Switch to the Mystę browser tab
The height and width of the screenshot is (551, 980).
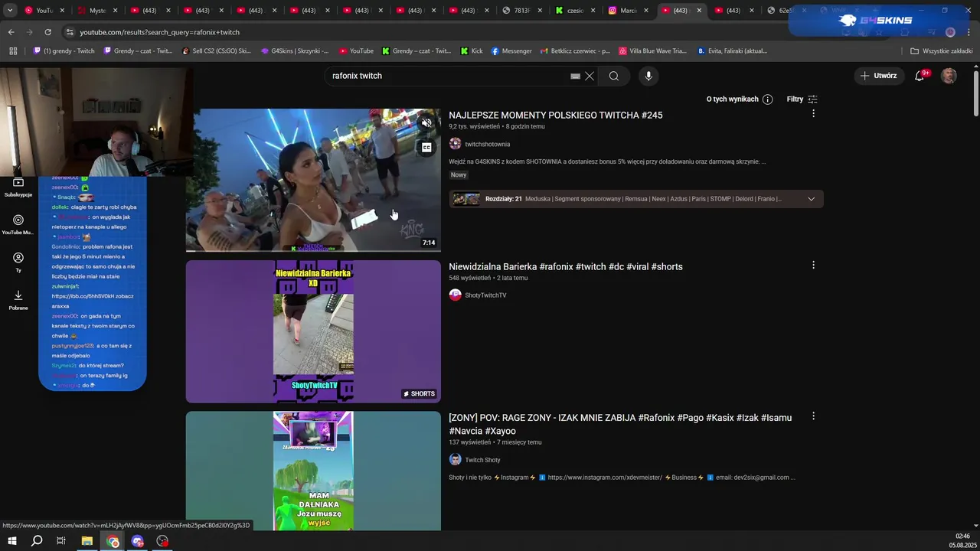96,11
